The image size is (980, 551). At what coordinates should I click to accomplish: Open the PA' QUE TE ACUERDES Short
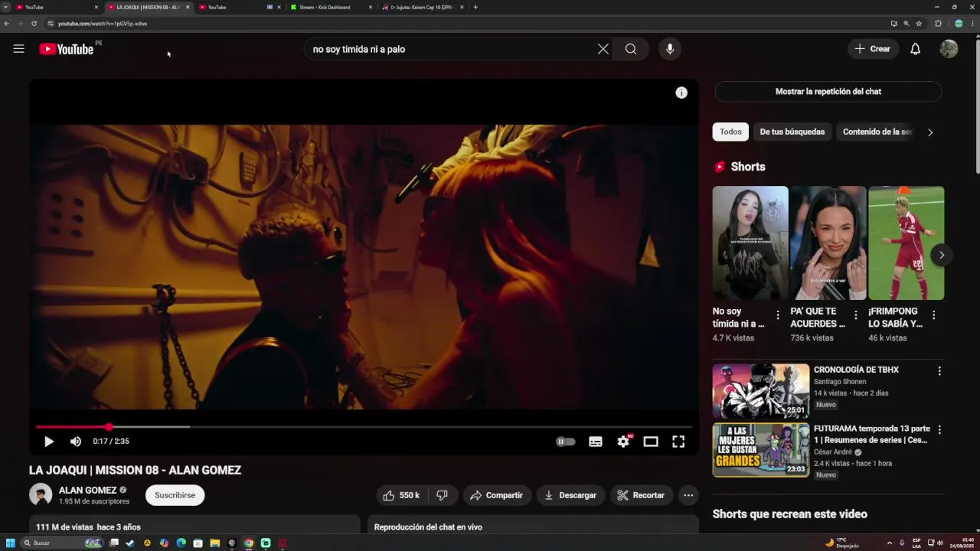[x=828, y=243]
